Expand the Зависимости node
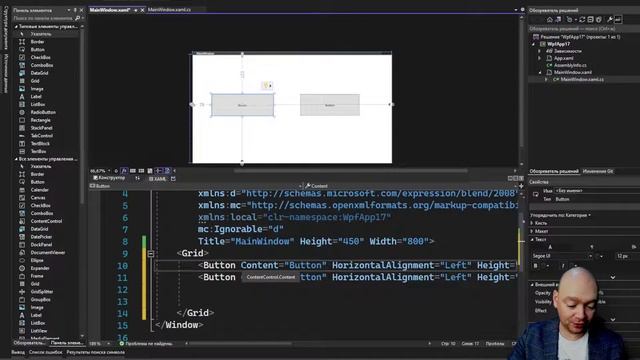The image size is (640, 360). (x=540, y=51)
